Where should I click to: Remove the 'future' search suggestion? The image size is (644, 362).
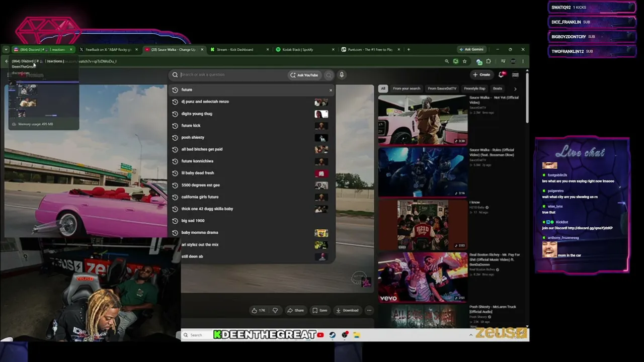(x=331, y=90)
